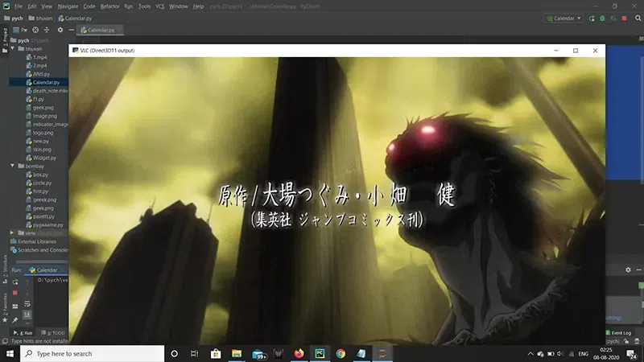Open settings gear in right-side panel
The width and height of the screenshot is (644, 362).
(628, 269)
